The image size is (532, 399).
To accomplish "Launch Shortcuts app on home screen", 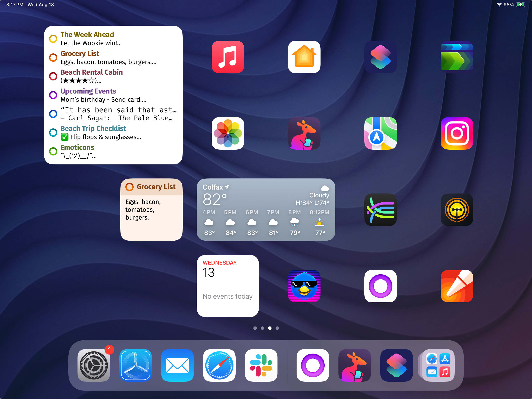I will [x=380, y=57].
